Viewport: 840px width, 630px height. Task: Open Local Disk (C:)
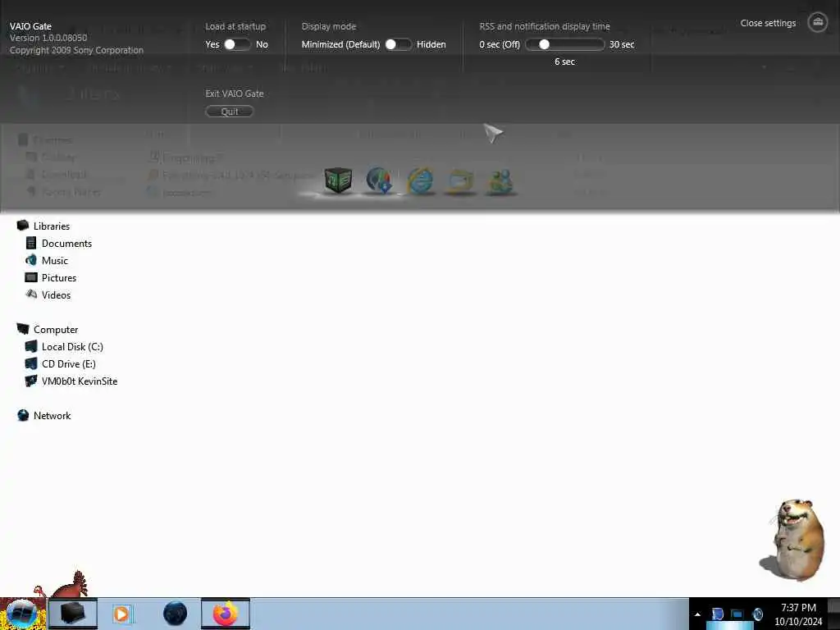point(72,347)
